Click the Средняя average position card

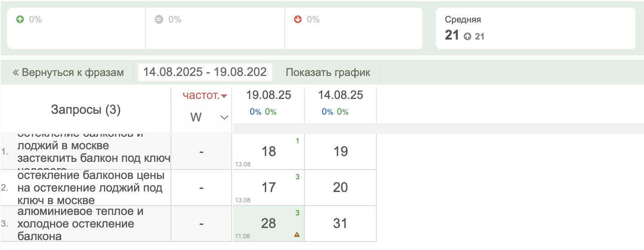(x=535, y=28)
